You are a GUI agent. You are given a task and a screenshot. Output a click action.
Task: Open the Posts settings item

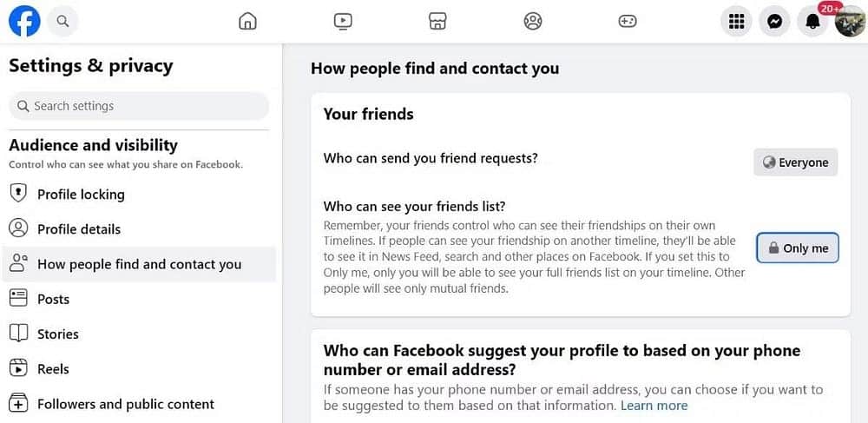139,299
